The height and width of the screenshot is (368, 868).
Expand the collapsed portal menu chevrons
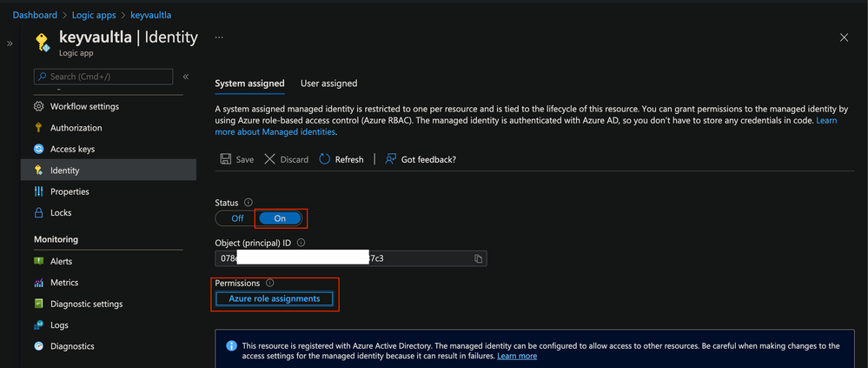10,43
